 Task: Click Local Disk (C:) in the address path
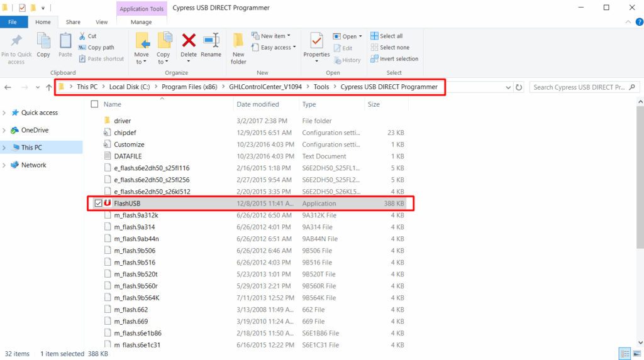tap(130, 87)
